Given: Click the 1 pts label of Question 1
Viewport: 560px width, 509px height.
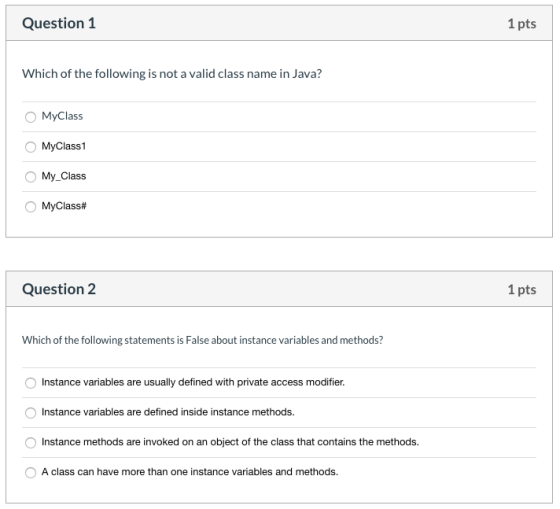Looking at the screenshot, I should (522, 24).
